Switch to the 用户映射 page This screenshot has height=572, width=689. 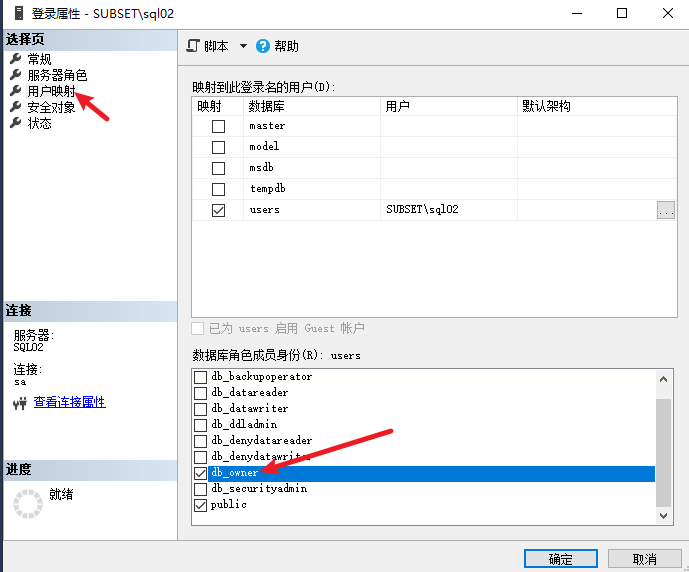coord(51,91)
